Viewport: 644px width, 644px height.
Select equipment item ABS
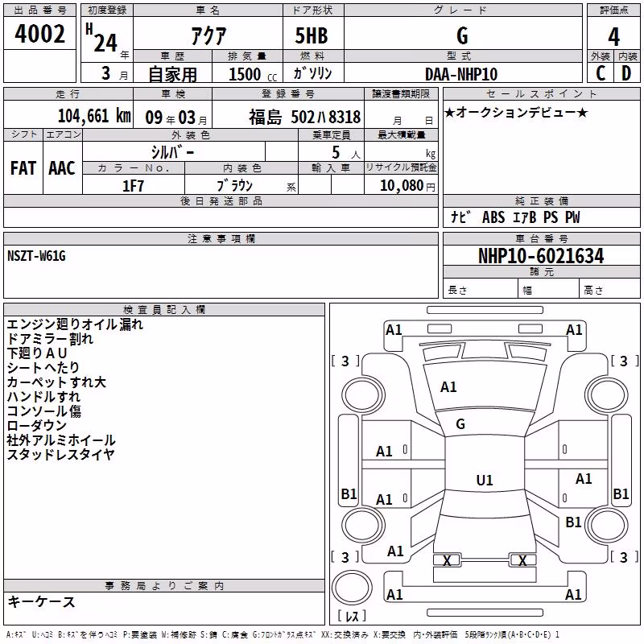(x=493, y=217)
